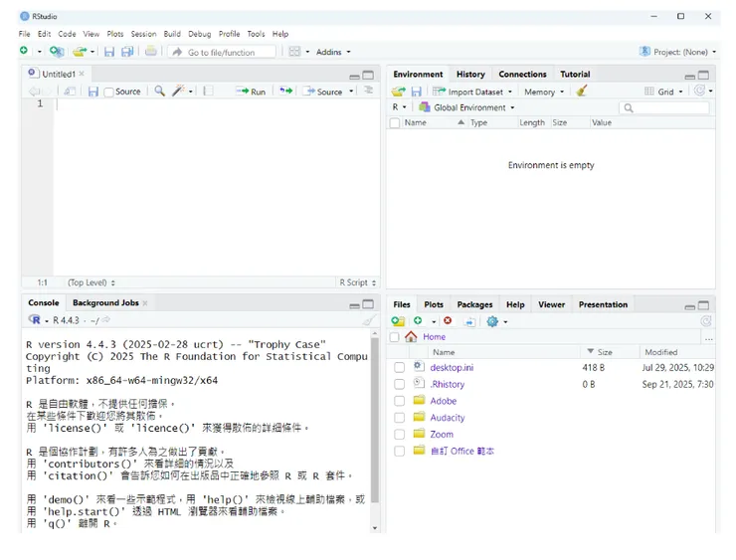Open the Session menu
736x560 pixels.
[143, 34]
